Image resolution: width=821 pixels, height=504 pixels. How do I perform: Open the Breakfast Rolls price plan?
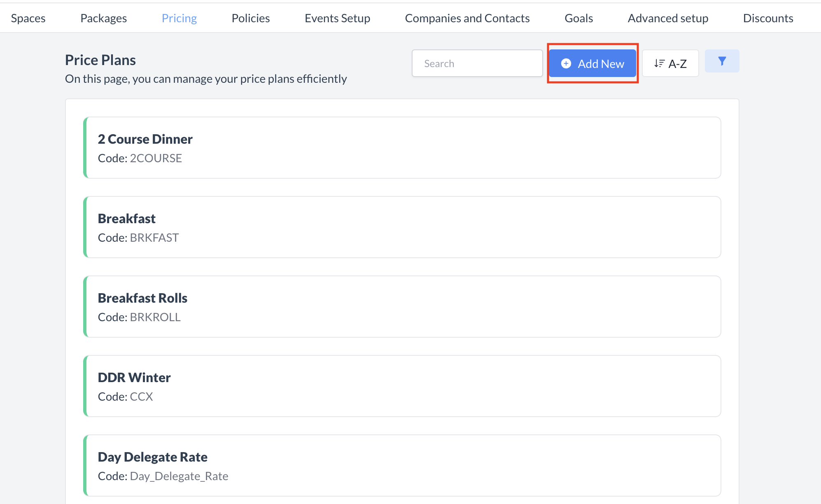click(x=402, y=306)
